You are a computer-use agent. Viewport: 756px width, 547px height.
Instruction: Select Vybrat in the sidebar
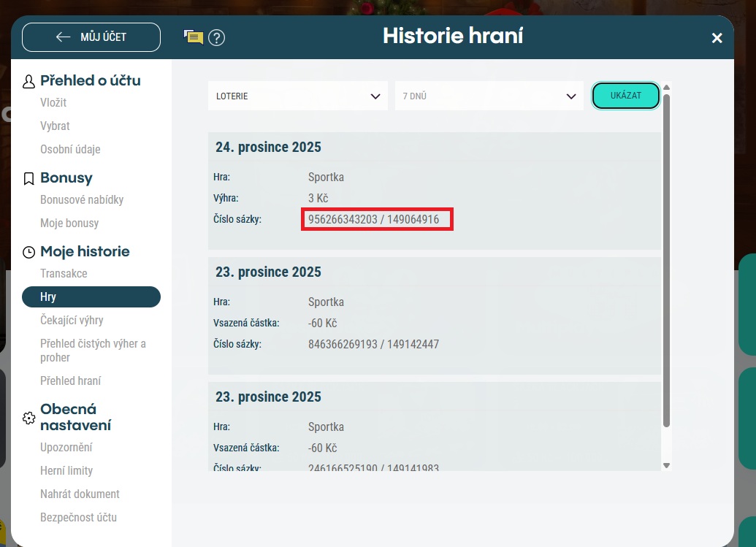pyautogui.click(x=55, y=126)
